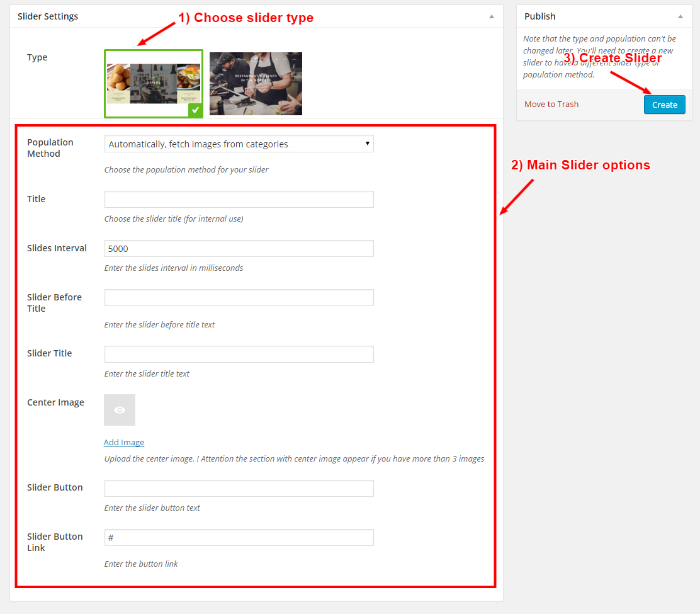Click the Slider Settings panel heading
This screenshot has height=614, width=700.
(48, 16)
